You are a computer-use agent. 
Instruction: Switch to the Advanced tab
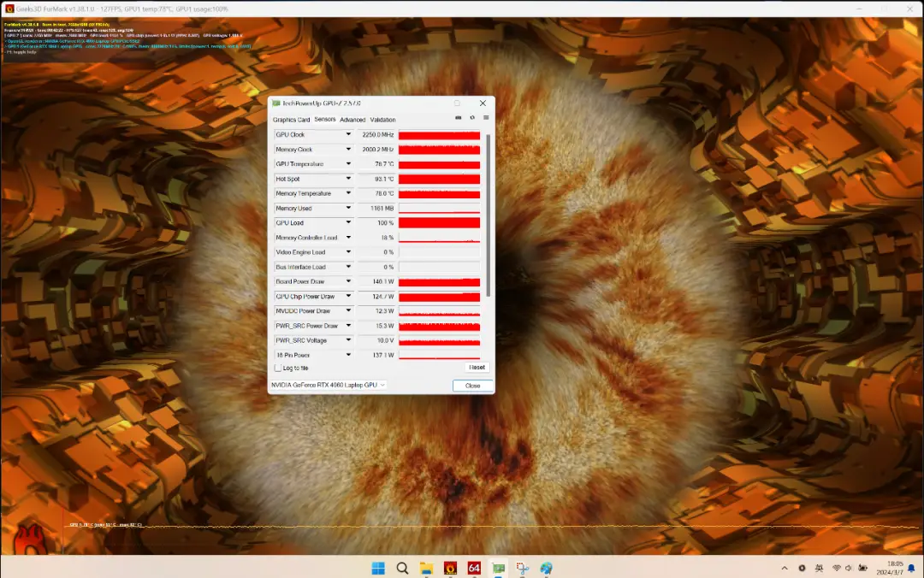(x=352, y=120)
